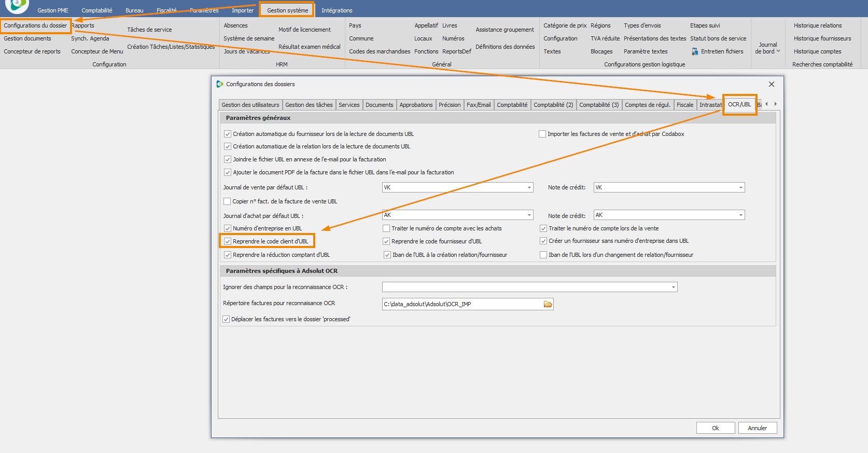This screenshot has width=868, height=453.
Task: Select the 'Comptabilité (2)' tab
Action: pyautogui.click(x=553, y=105)
